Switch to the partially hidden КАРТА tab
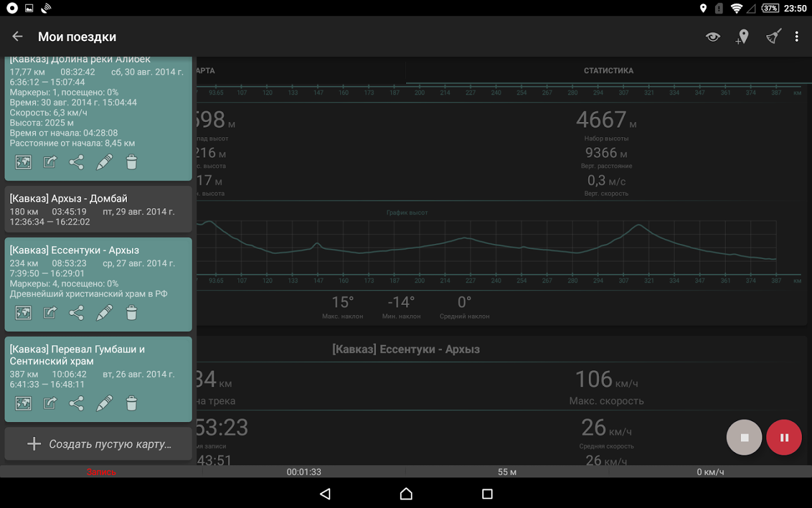812x508 pixels. (205, 71)
